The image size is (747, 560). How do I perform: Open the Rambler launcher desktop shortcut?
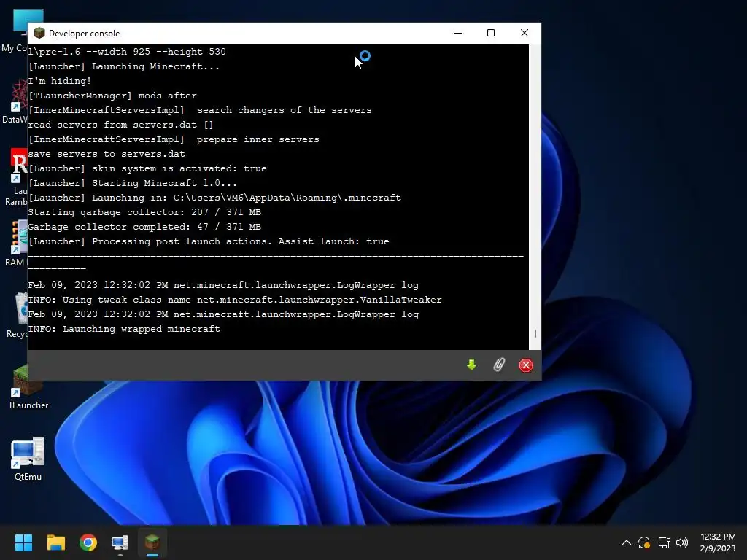tap(18, 178)
